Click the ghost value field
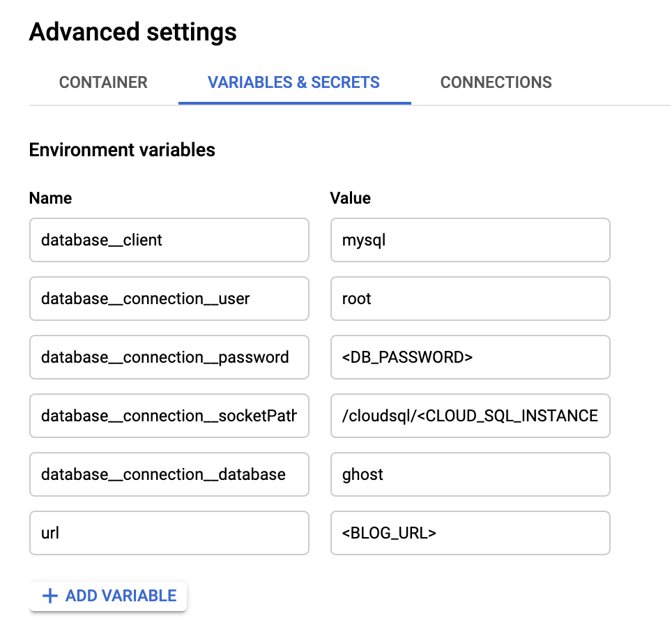The height and width of the screenshot is (632, 672). (470, 474)
